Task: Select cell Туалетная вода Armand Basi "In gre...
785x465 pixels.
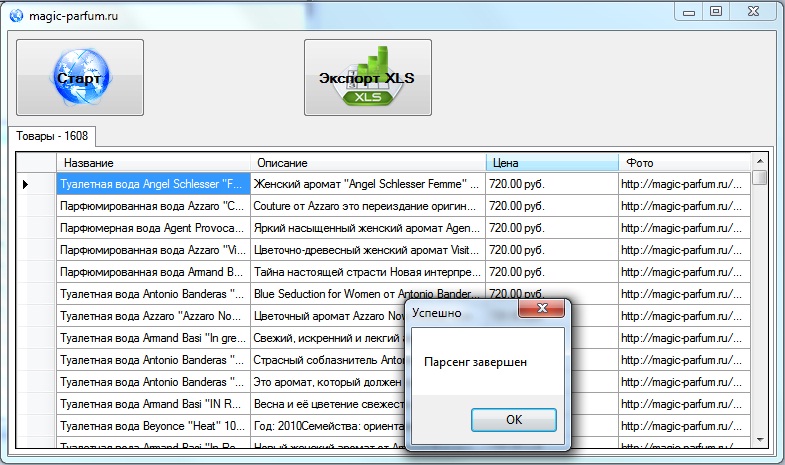Action: click(153, 338)
